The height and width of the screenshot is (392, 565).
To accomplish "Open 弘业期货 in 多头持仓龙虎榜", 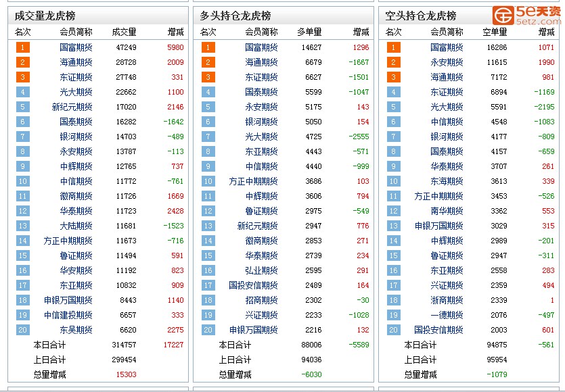I will pos(261,270).
